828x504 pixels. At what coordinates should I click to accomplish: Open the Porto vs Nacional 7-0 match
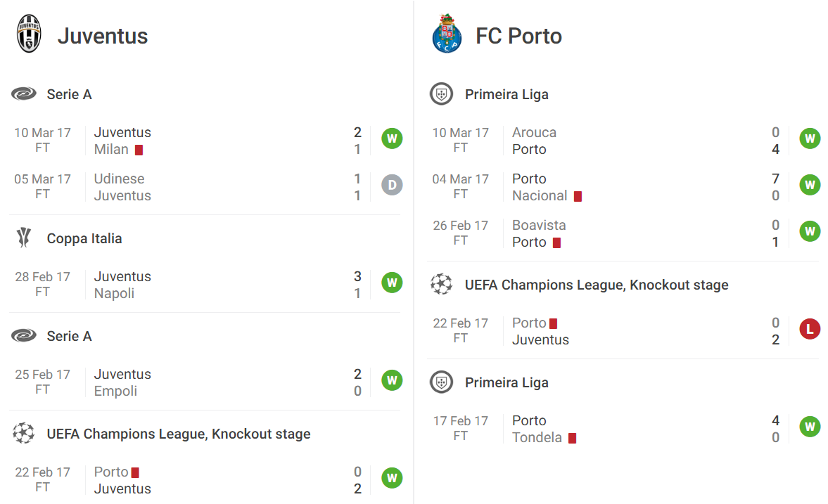(624, 188)
